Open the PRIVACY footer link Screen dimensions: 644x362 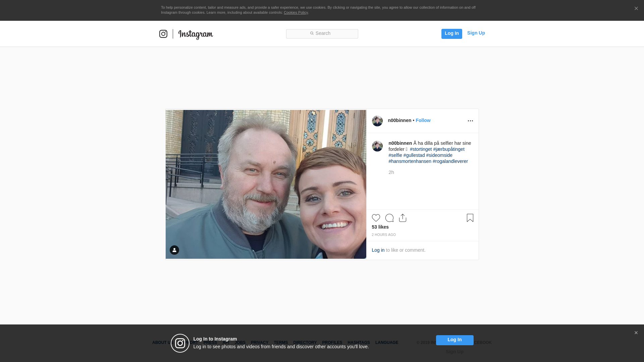[260, 343]
